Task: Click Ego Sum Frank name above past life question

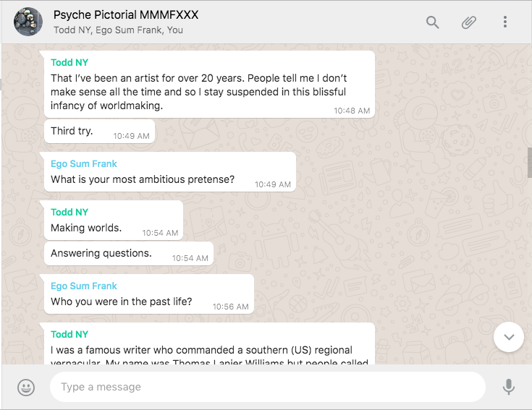Action: (84, 286)
